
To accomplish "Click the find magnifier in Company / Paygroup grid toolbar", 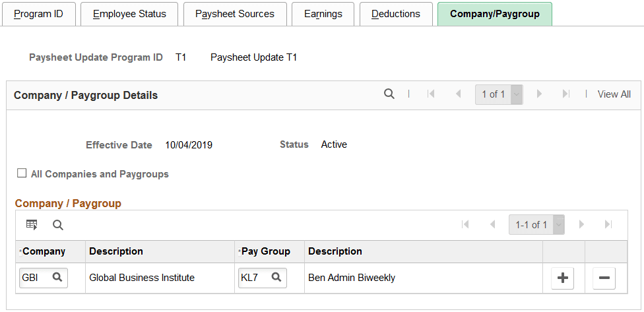I will tap(58, 225).
